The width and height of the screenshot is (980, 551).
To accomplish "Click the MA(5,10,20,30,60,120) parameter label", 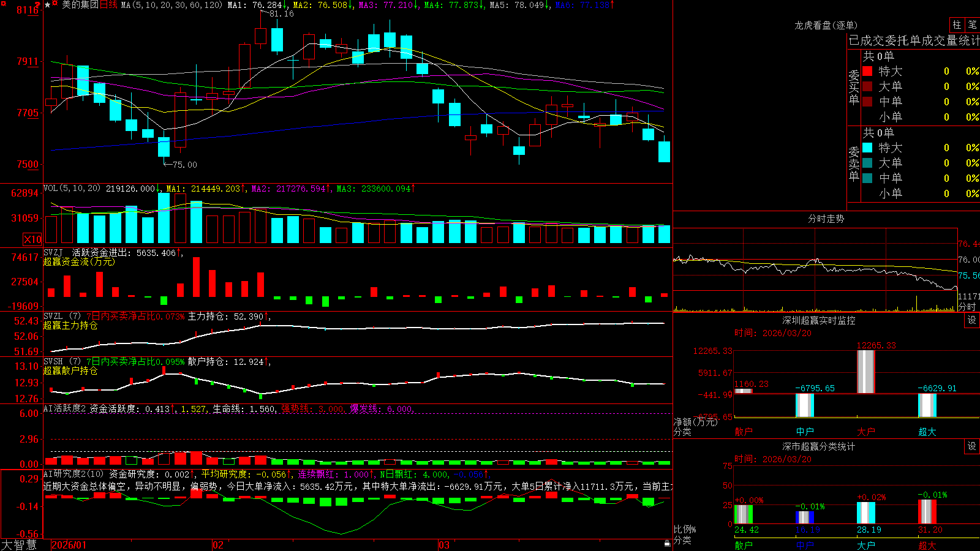I will [x=171, y=5].
